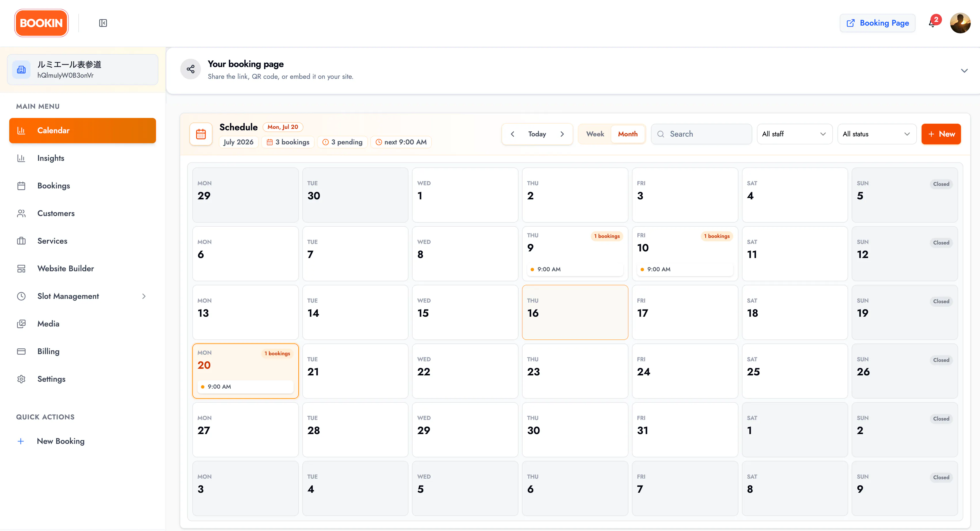
Task: Switch to Week view
Action: 595,134
